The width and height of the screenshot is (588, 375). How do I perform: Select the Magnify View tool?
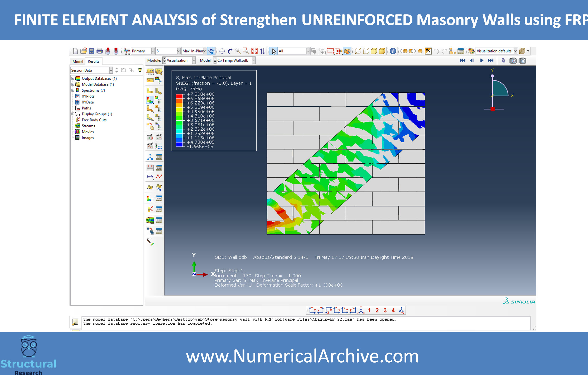[x=238, y=51]
